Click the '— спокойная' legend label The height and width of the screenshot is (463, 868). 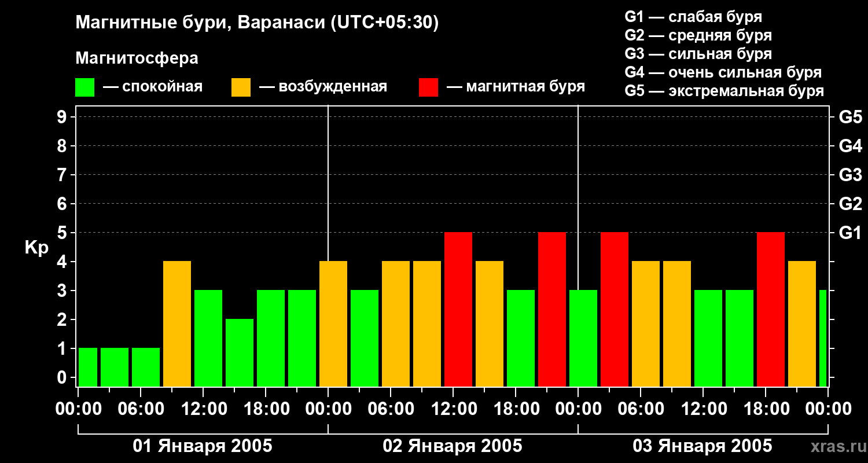click(x=153, y=87)
